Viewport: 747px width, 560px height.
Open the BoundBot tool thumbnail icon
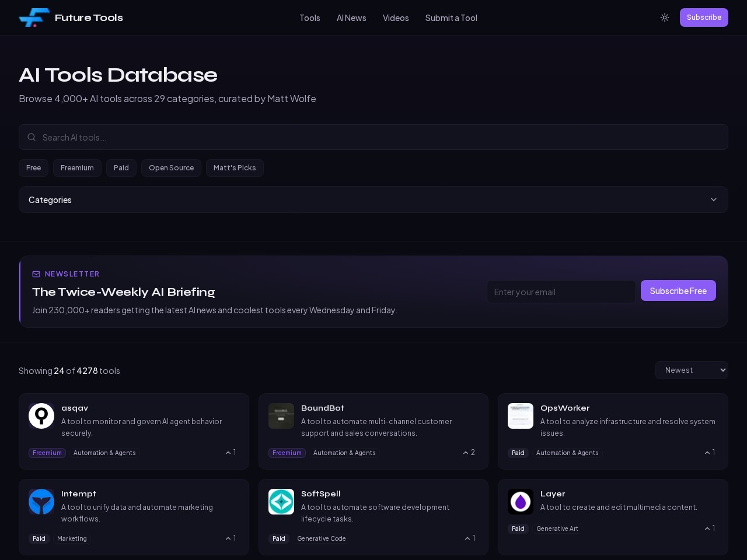(x=281, y=416)
